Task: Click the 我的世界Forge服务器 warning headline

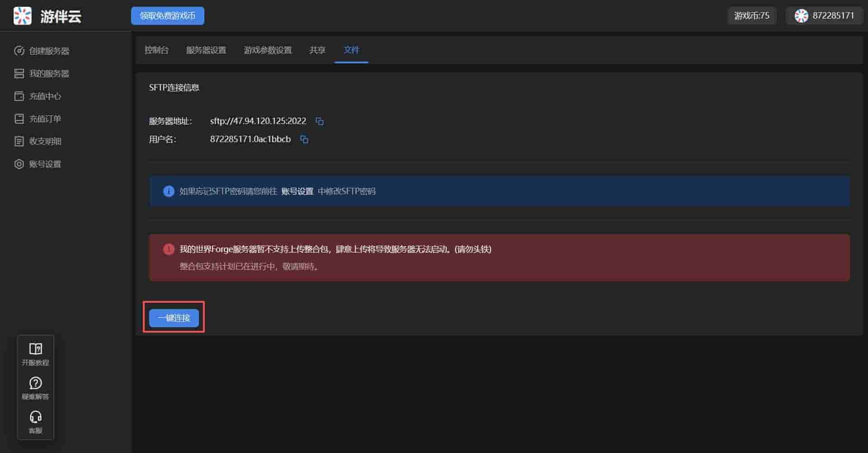Action: coord(335,249)
